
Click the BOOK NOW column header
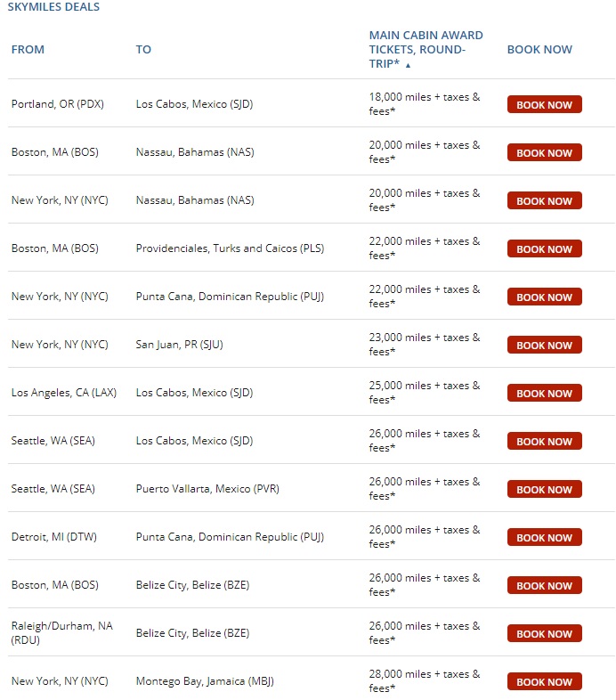[x=539, y=50]
